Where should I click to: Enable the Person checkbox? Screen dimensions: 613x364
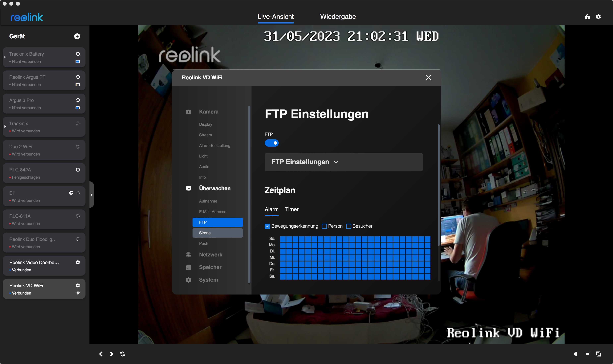pos(324,226)
